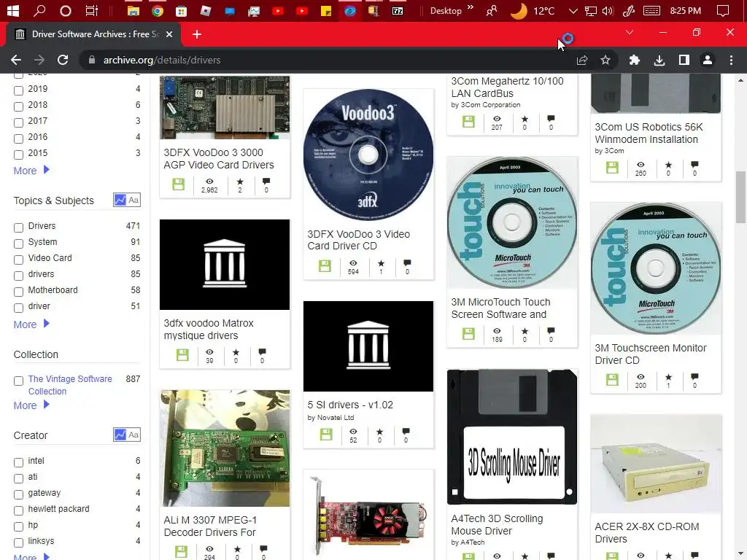Screen dimensions: 747x560
Task: Reload the archive.org page
Action: click(x=63, y=60)
